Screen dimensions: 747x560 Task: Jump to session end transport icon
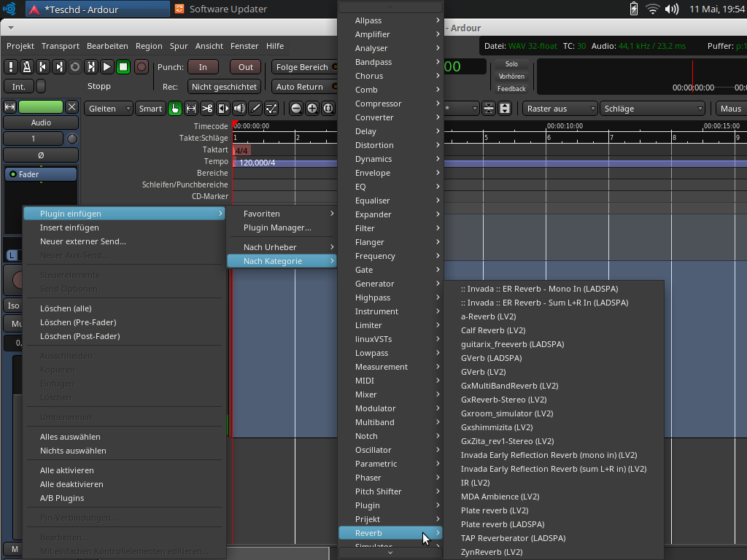pyautogui.click(x=59, y=67)
